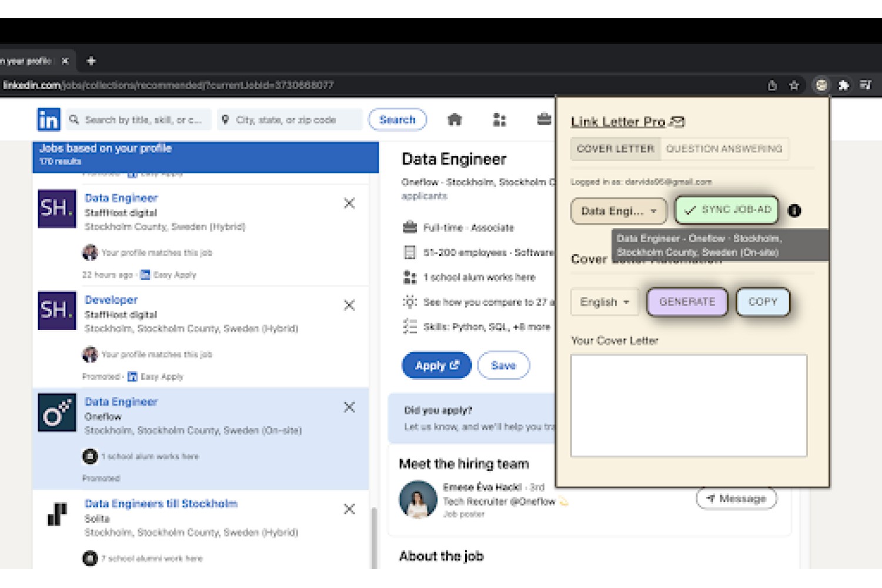
Task: Click 'See how you compare' insight row
Action: (479, 302)
